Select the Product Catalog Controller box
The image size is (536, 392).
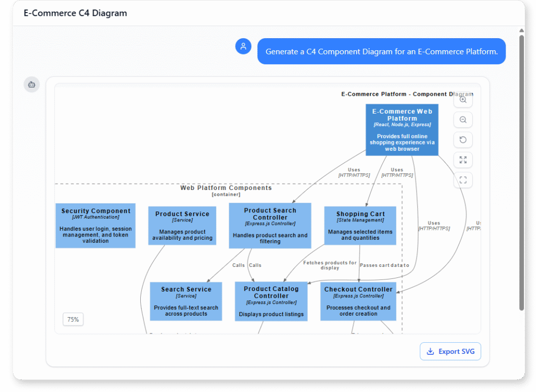click(271, 301)
